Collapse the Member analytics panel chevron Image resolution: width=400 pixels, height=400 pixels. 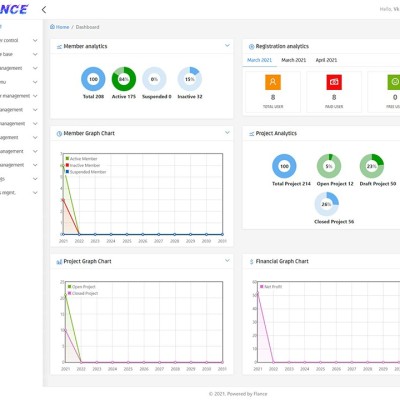pyautogui.click(x=227, y=45)
